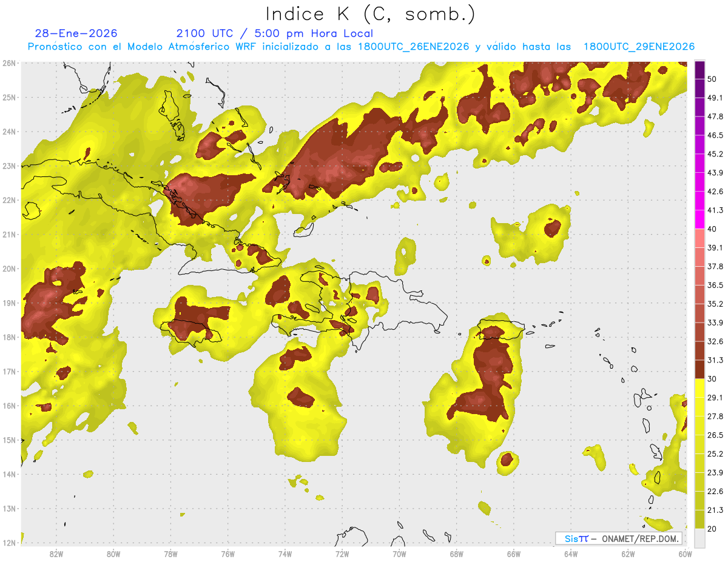Click the '1800UTC_26ENE2026' initialization timestamp

(x=413, y=47)
